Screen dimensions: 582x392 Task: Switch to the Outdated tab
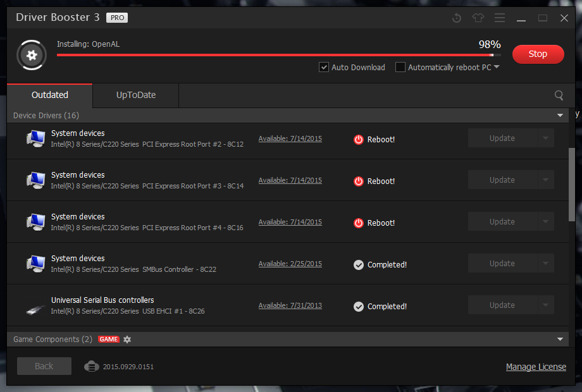click(50, 95)
